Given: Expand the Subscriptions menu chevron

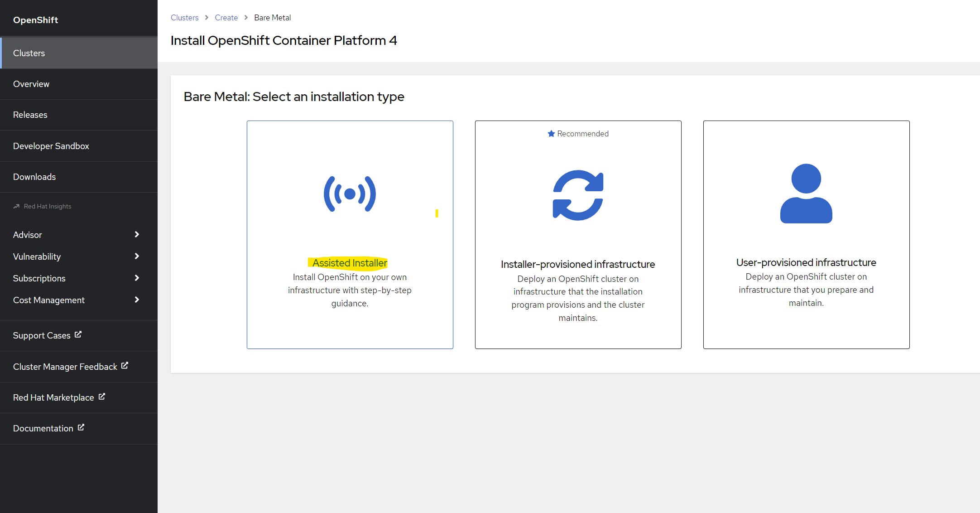Looking at the screenshot, I should pyautogui.click(x=137, y=278).
